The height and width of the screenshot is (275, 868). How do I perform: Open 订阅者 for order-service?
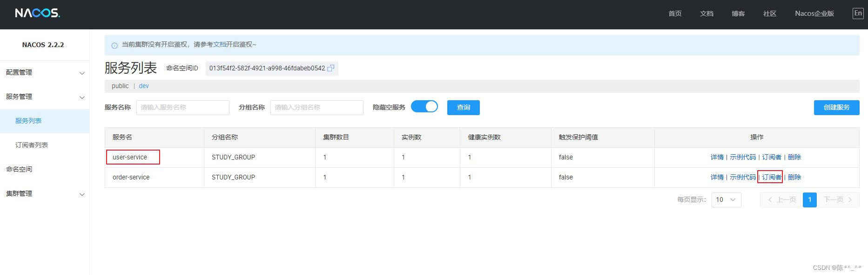(x=772, y=177)
